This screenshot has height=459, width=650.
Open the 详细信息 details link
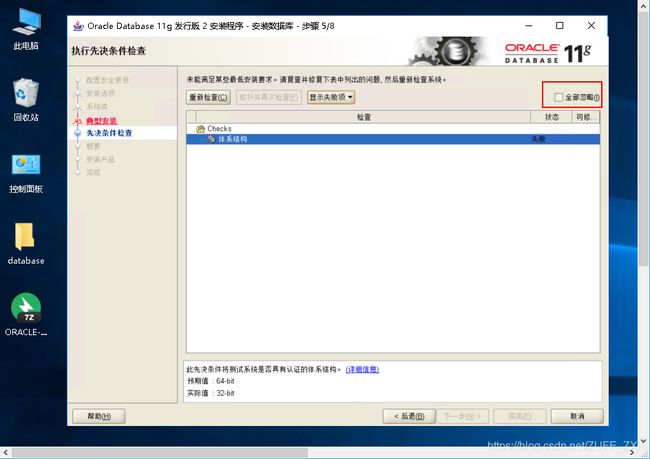362,369
